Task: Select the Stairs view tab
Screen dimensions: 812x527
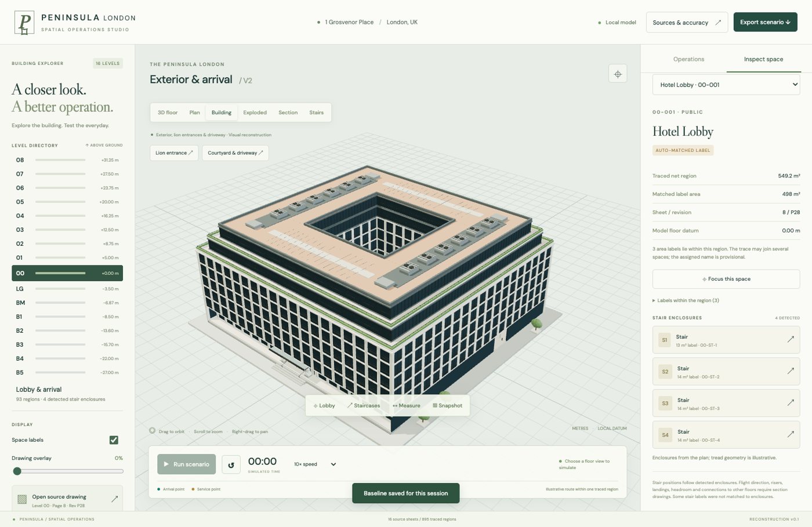Action: point(317,112)
